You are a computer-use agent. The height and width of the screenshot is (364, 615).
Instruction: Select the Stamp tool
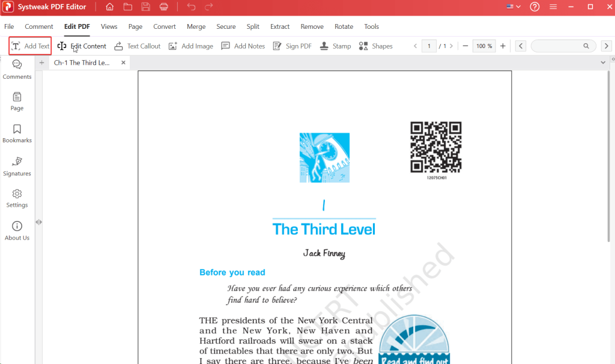tap(335, 46)
